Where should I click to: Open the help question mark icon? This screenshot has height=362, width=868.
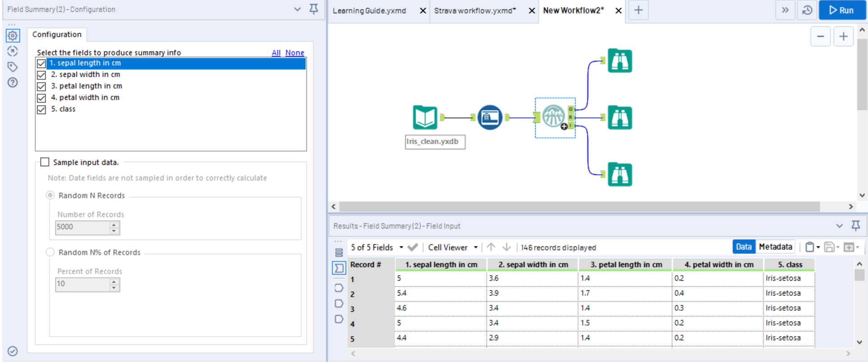13,83
